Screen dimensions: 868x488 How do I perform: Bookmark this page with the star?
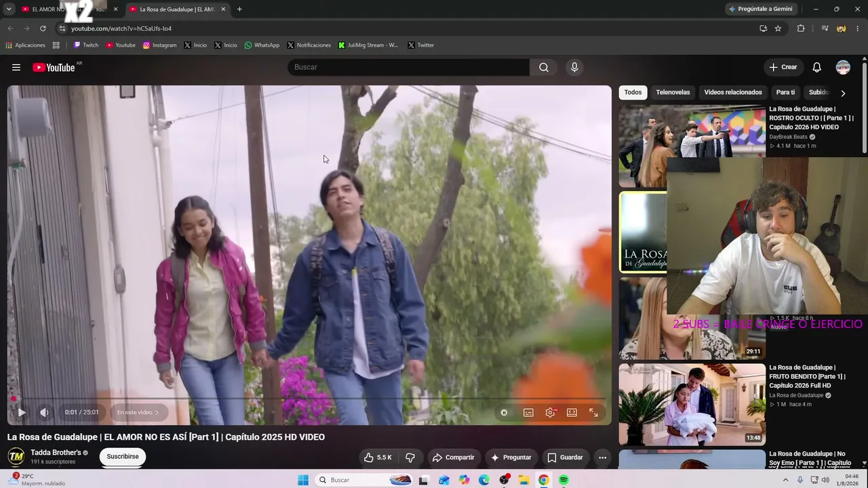point(778,28)
